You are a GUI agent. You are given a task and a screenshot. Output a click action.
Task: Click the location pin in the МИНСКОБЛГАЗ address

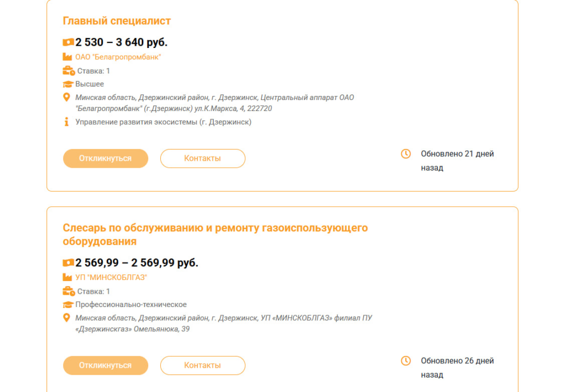[67, 318]
